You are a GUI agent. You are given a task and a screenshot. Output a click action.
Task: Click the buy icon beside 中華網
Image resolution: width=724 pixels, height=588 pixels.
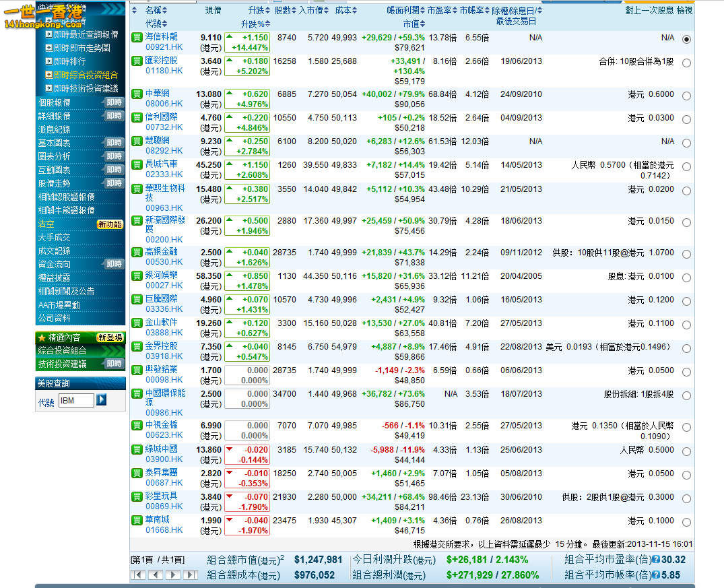[x=137, y=94]
